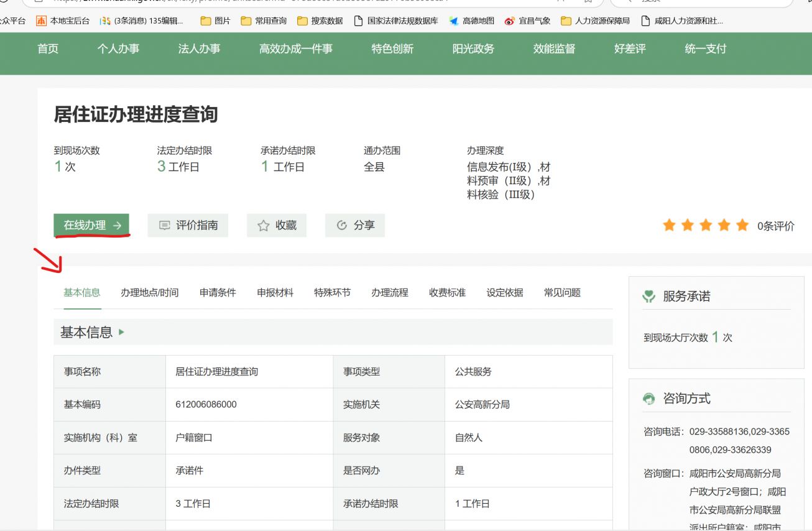Open 评价指南 evaluation guide button

(x=188, y=225)
